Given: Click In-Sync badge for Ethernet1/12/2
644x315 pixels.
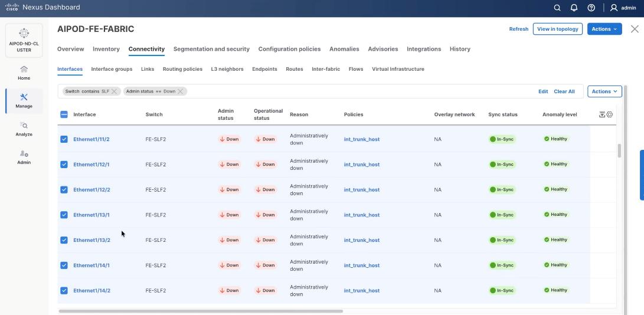Looking at the screenshot, I should (x=502, y=190).
